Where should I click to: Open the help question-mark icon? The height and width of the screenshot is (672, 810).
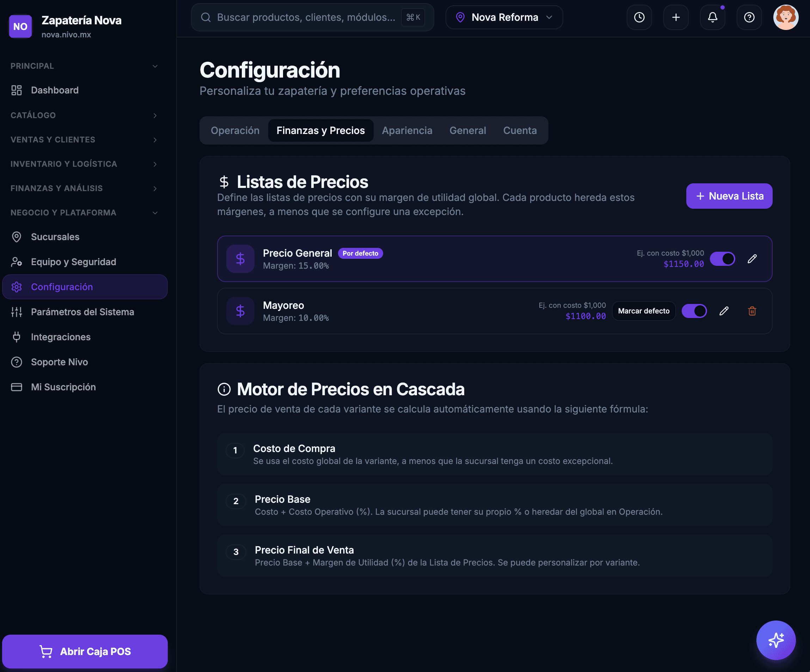coord(749,17)
